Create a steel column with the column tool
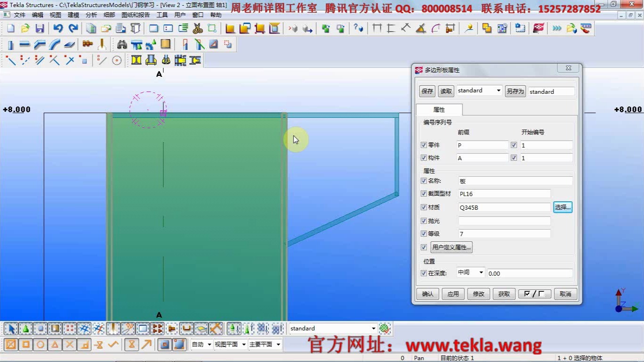 point(10,45)
